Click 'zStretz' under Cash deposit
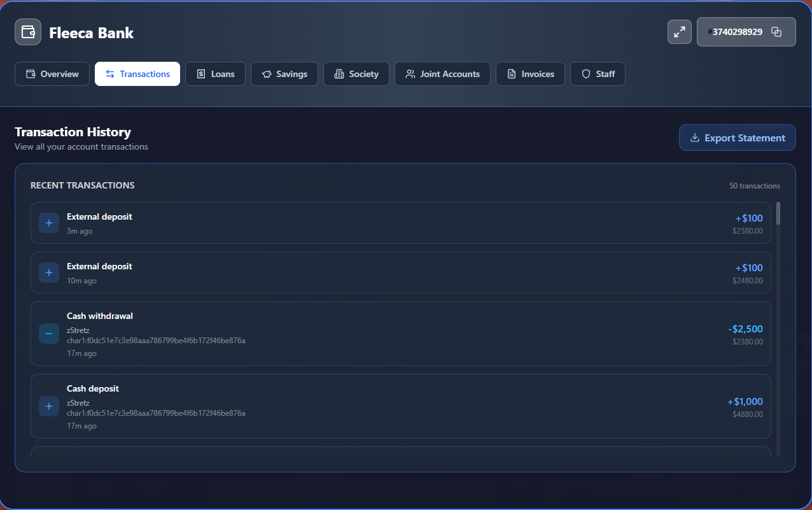Image resolution: width=812 pixels, height=510 pixels. (x=78, y=403)
